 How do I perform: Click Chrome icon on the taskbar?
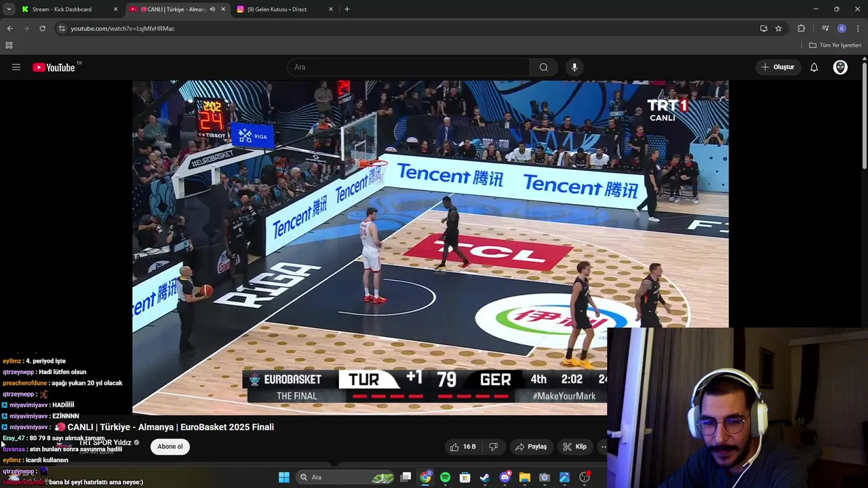[x=425, y=477]
